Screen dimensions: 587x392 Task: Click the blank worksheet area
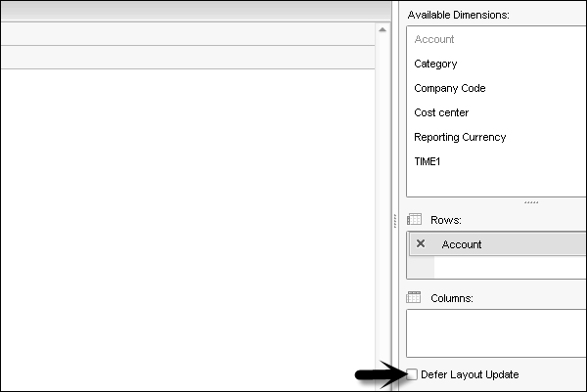(x=186, y=225)
